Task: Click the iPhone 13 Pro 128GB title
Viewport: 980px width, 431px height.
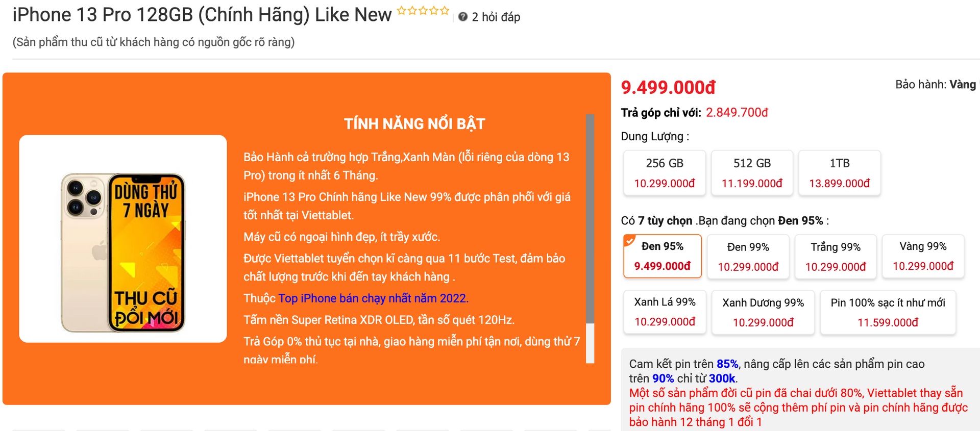Action: click(202, 15)
